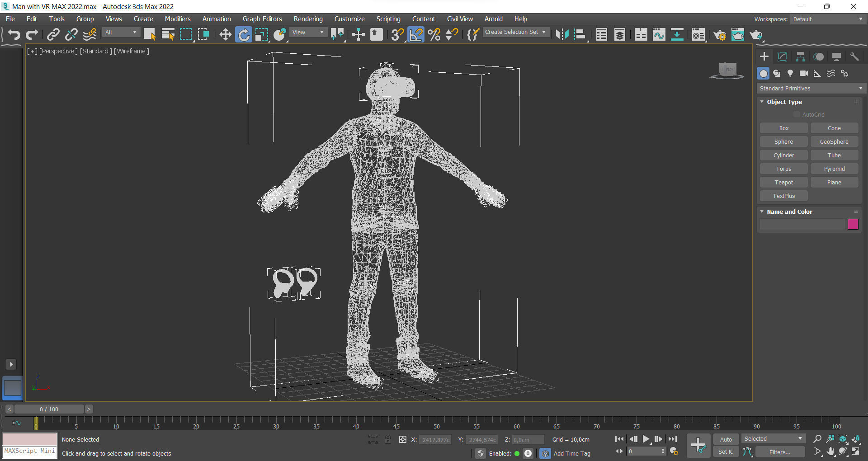Screen dimensions: 868x461
Task: Click the ViewCube in viewport
Action: coord(727,71)
